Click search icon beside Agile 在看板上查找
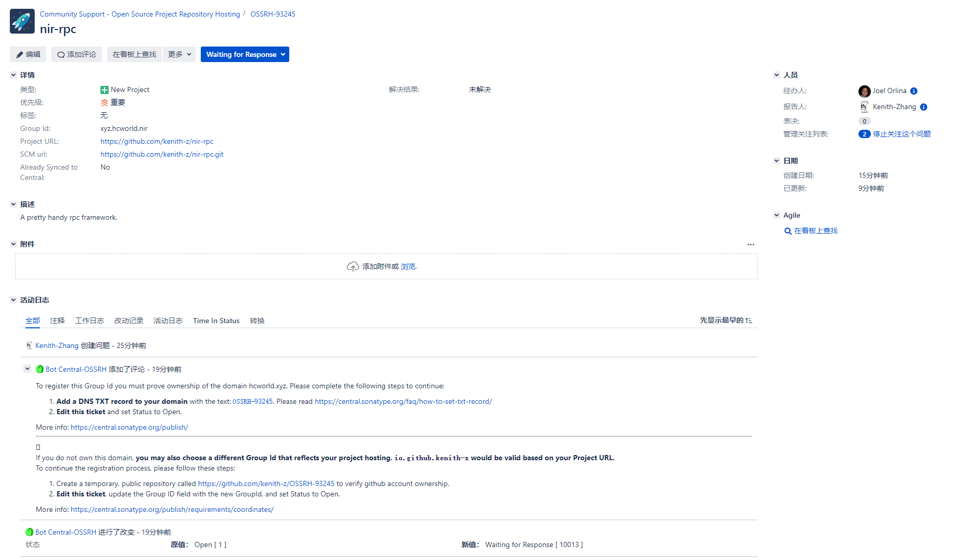The height and width of the screenshot is (560, 963). point(788,231)
